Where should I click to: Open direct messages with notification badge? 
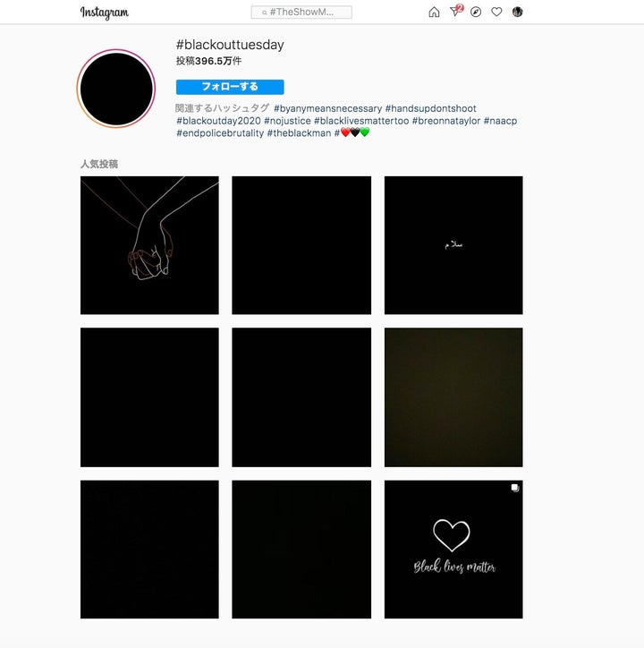[455, 11]
